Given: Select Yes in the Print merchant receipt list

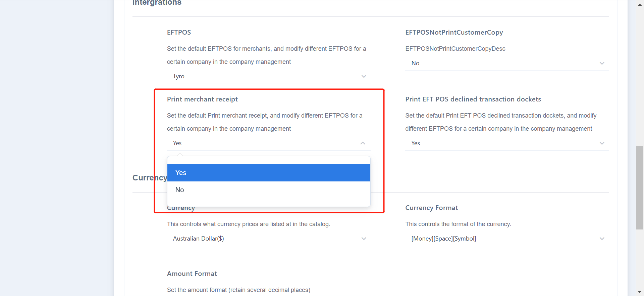Looking at the screenshot, I should tap(268, 173).
